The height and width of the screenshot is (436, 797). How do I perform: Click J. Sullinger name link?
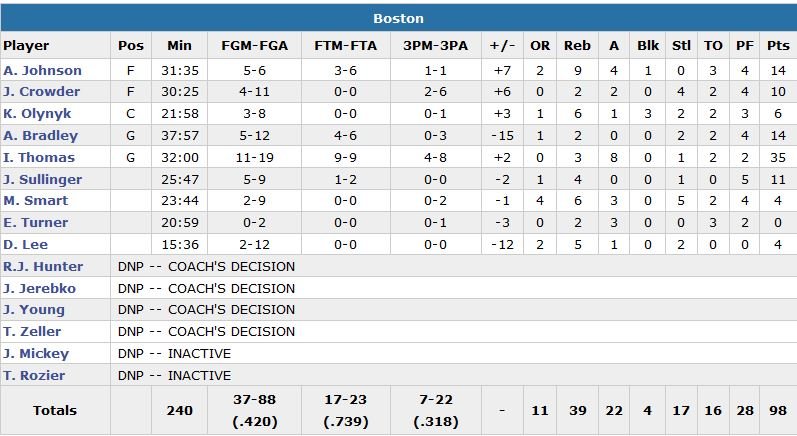click(x=42, y=180)
